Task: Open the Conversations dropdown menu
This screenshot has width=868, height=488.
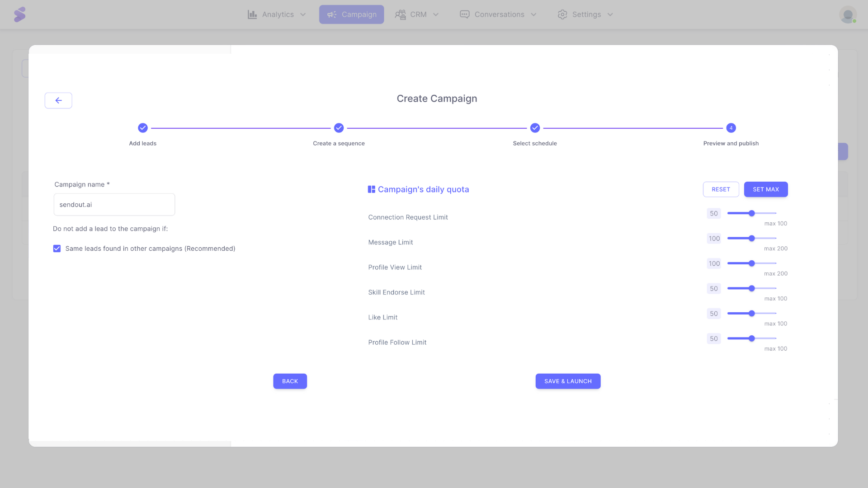Action: (x=534, y=14)
